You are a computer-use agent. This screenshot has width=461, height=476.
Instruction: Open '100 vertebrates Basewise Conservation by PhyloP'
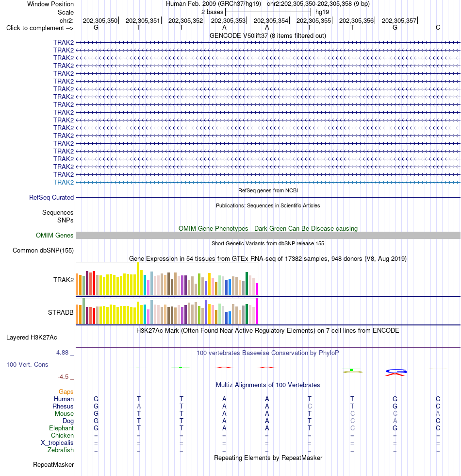click(x=268, y=353)
